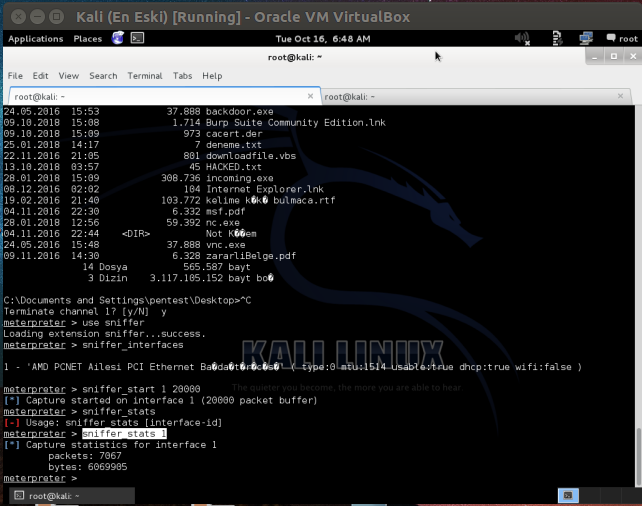Click the highlighted sniffer_stats 1 command
Viewport: 642px width, 506px height.
pyautogui.click(x=124, y=434)
